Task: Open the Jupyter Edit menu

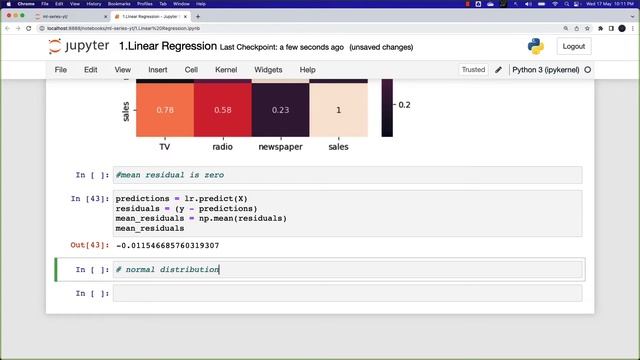Action: coord(91,70)
